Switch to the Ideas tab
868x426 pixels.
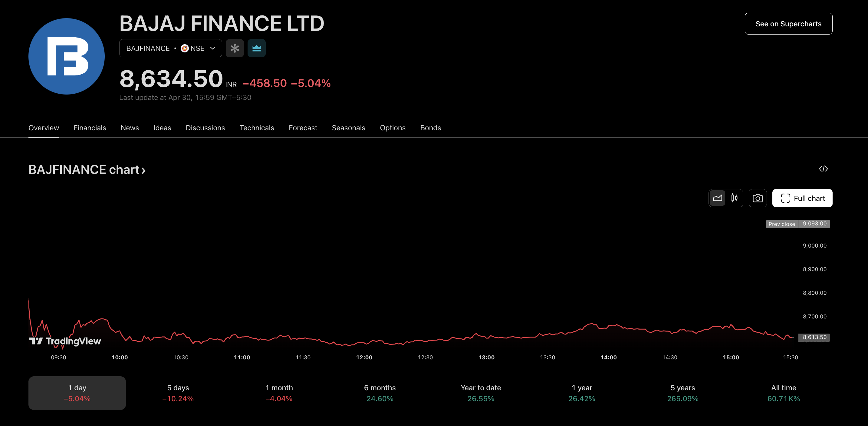click(x=162, y=128)
